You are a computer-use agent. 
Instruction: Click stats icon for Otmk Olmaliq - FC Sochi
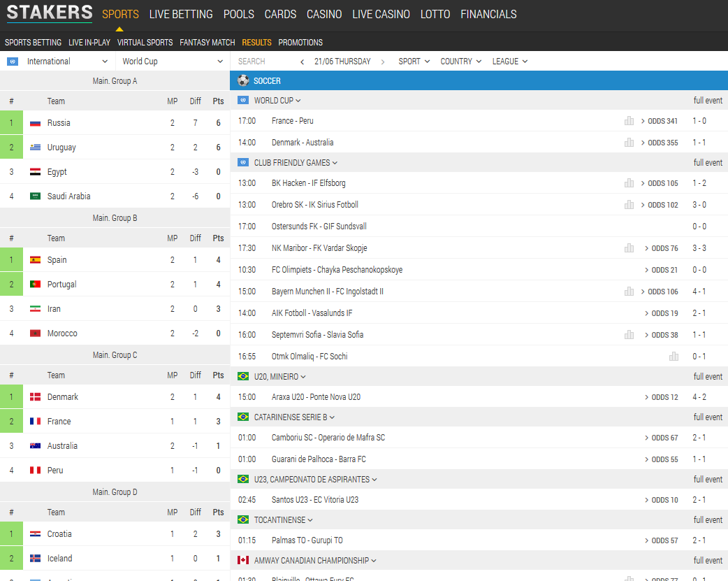[674, 357]
